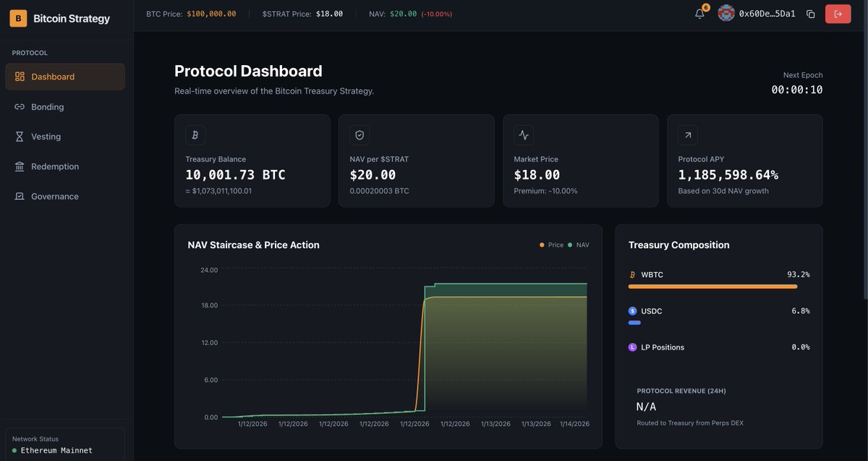This screenshot has height=461, width=868.
Task: Click the Vesting hourglass icon
Action: (20, 136)
